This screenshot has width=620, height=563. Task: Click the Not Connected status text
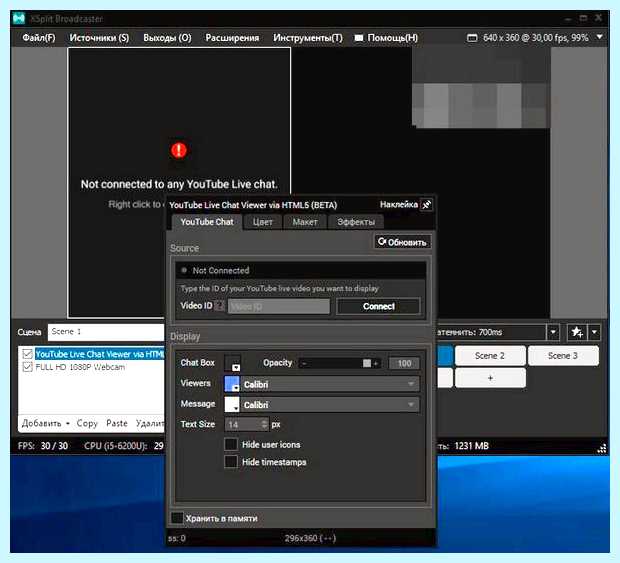221,270
